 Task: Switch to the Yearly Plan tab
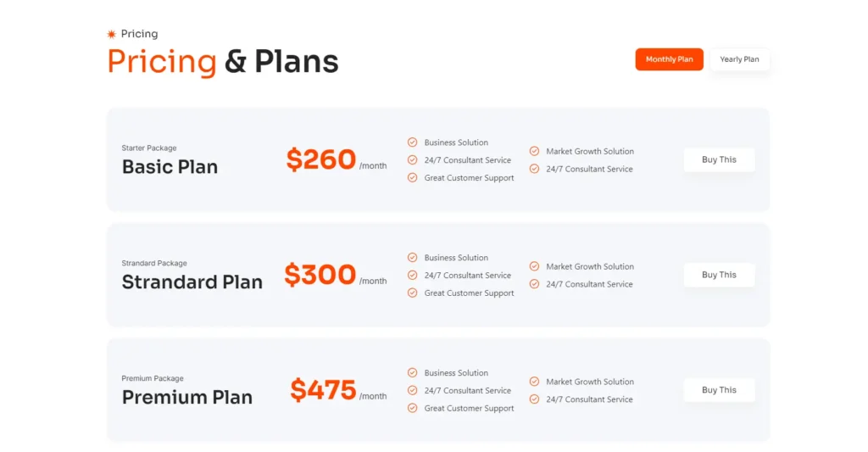[x=739, y=59]
